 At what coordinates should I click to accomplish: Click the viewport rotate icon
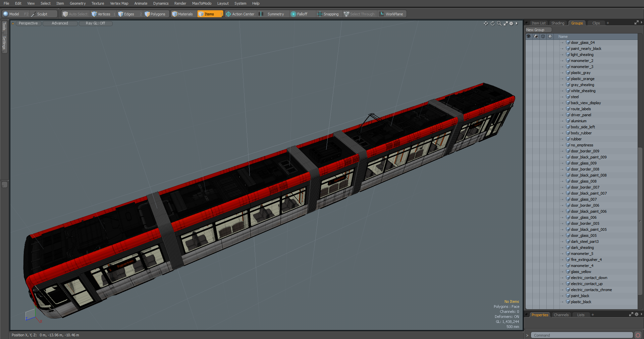point(492,23)
